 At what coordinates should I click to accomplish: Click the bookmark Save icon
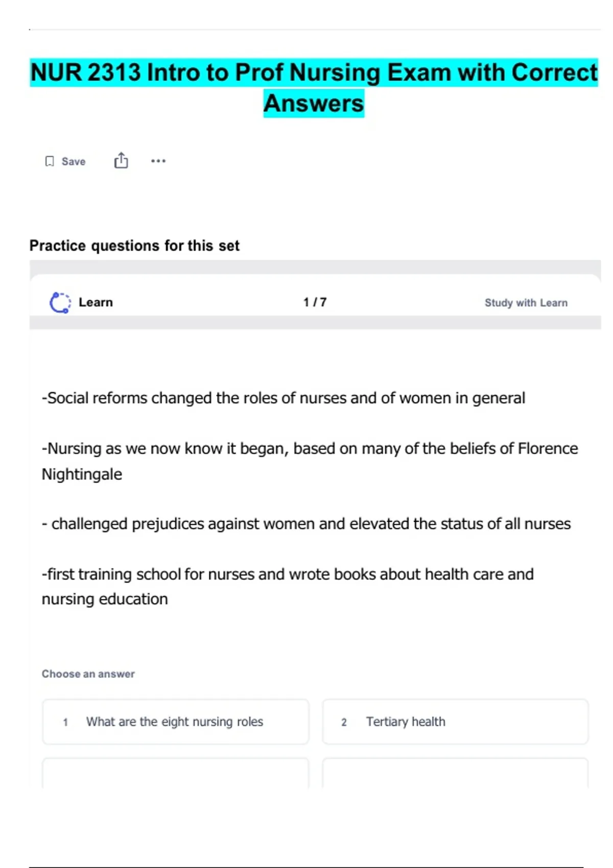[50, 161]
